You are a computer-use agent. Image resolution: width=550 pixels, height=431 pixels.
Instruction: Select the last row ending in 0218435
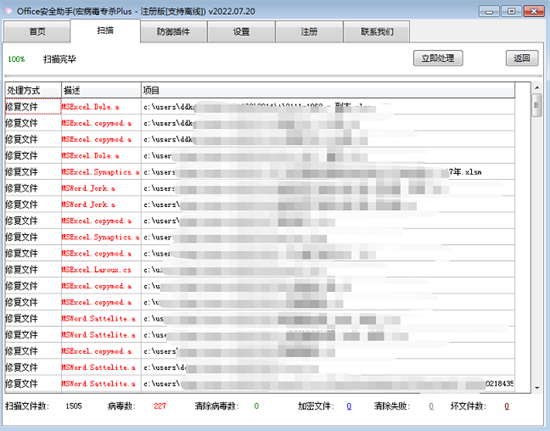tap(260, 384)
